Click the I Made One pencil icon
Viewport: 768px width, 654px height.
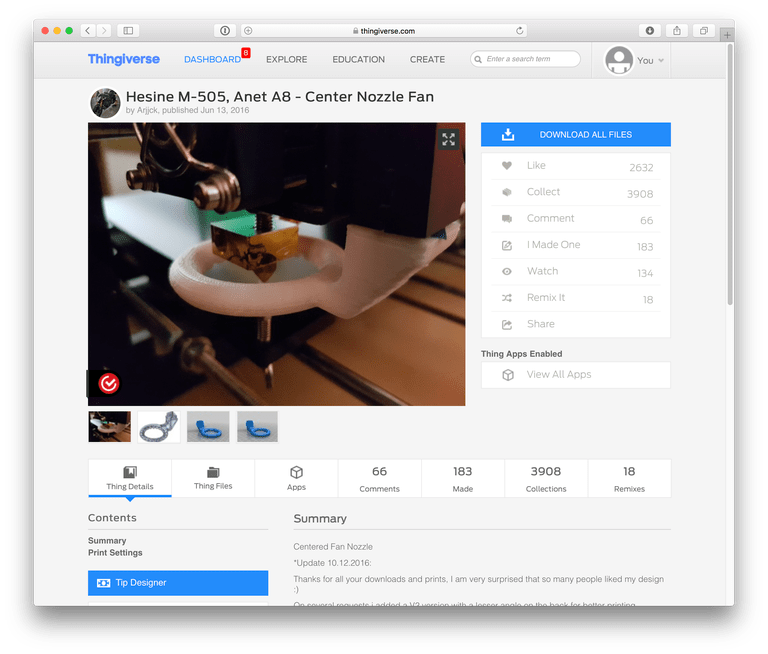tap(507, 245)
